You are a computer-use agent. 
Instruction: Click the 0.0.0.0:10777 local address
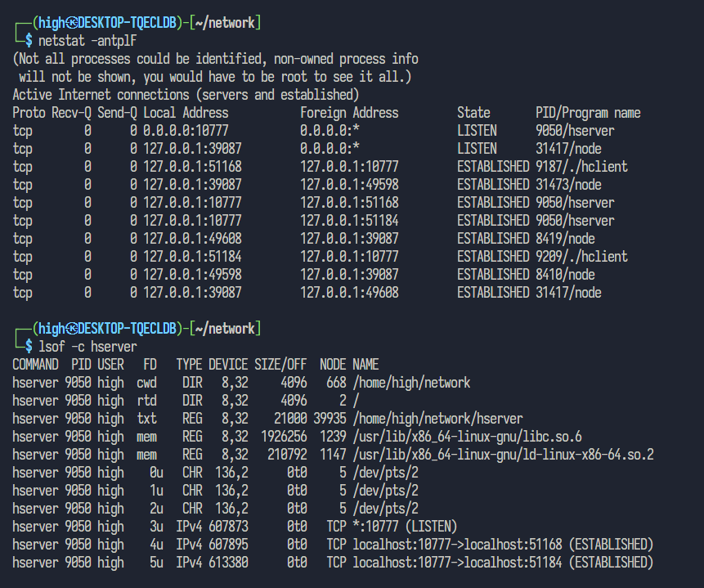click(186, 131)
